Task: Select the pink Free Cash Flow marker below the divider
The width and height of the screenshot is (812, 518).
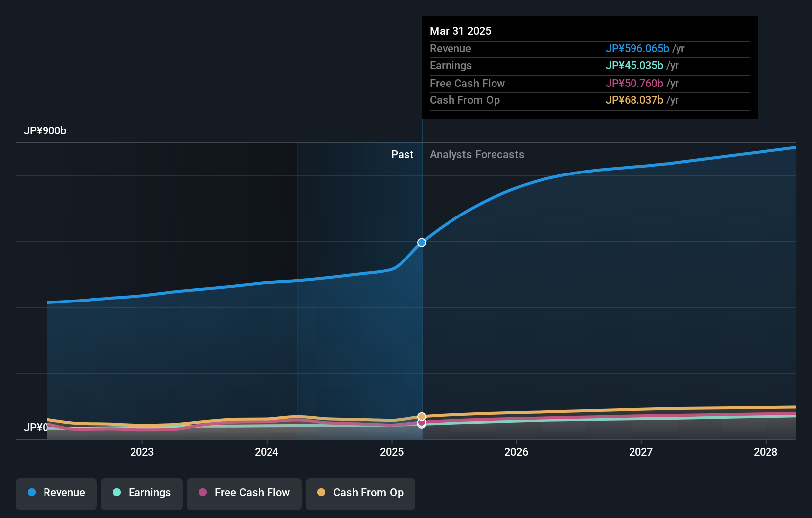Action: (x=421, y=422)
